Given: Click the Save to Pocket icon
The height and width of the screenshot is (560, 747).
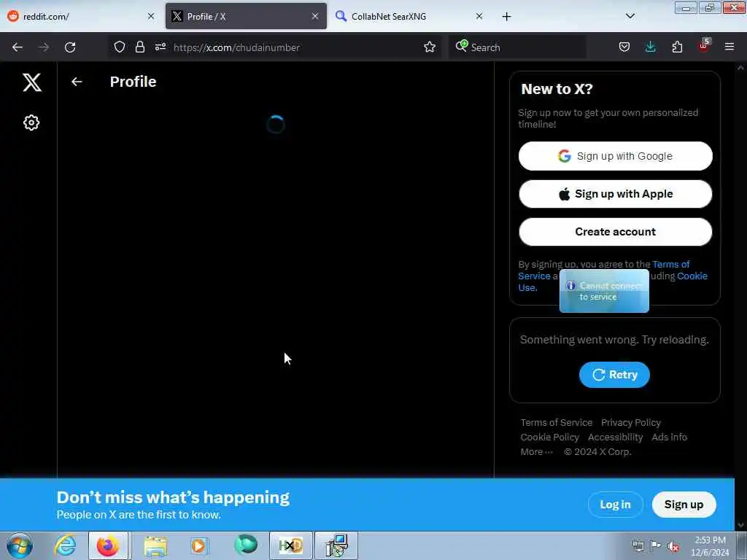Looking at the screenshot, I should point(624,47).
